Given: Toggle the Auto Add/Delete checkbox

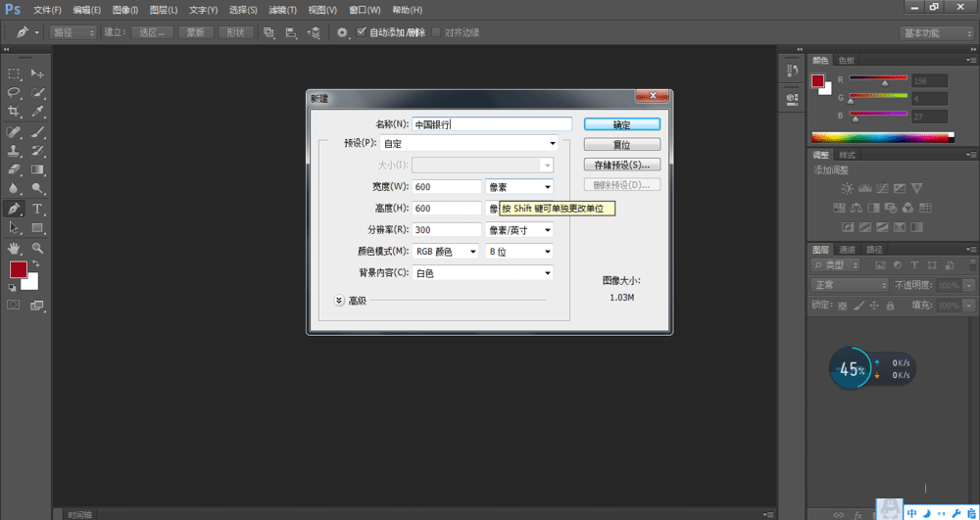Looking at the screenshot, I should 361,32.
